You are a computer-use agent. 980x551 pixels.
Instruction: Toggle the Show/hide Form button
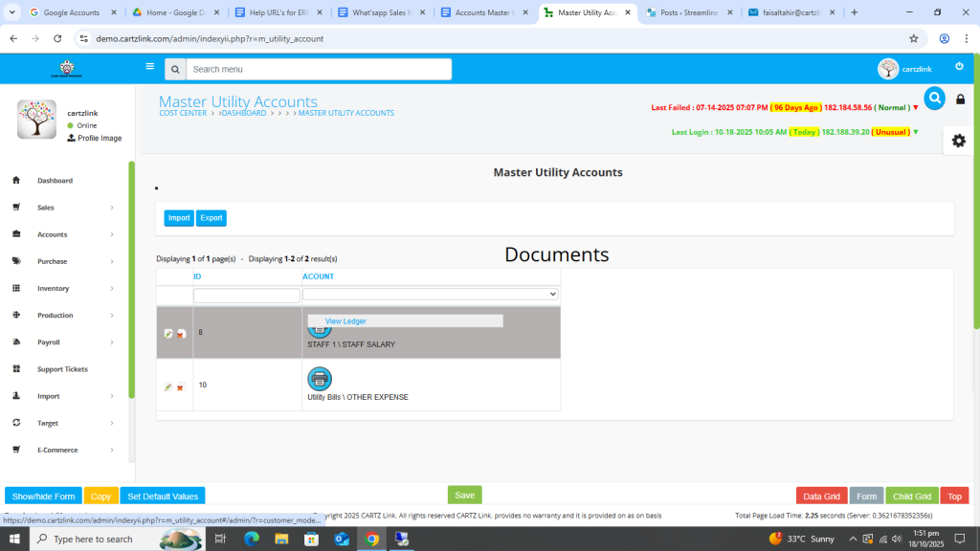click(43, 496)
